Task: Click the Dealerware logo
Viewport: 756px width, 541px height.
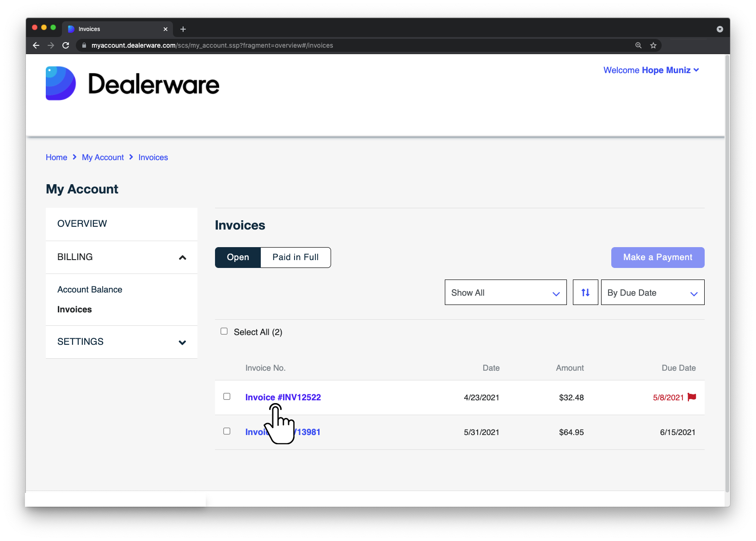Action: click(x=132, y=83)
